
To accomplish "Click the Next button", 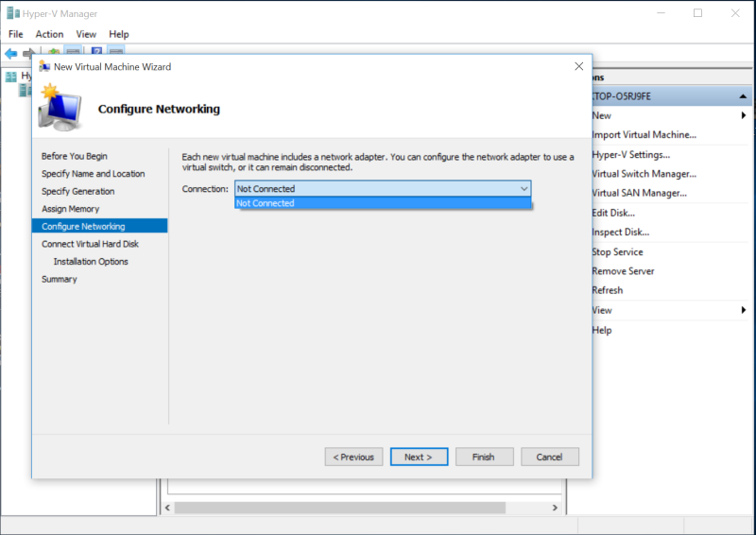I will click(419, 457).
